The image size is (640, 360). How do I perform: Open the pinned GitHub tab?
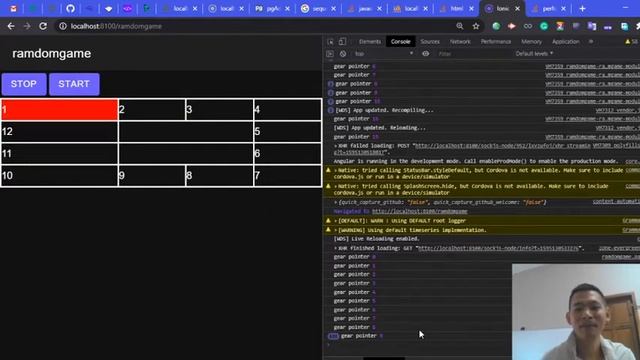pos(71,9)
